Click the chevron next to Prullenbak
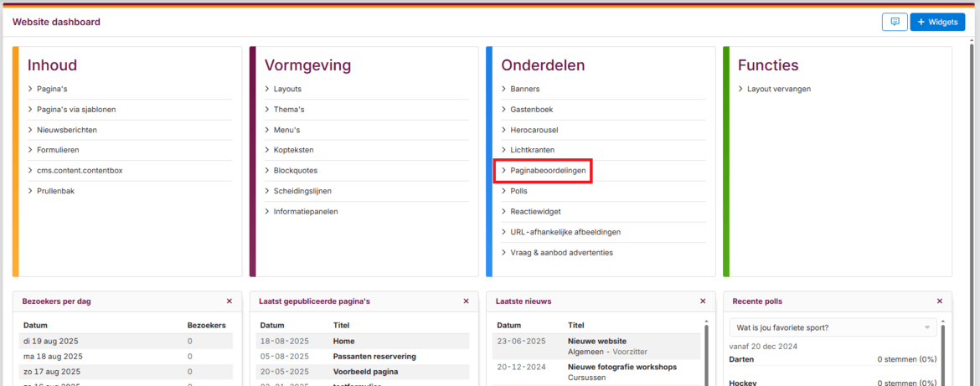The width and height of the screenshot is (980, 386). point(30,191)
